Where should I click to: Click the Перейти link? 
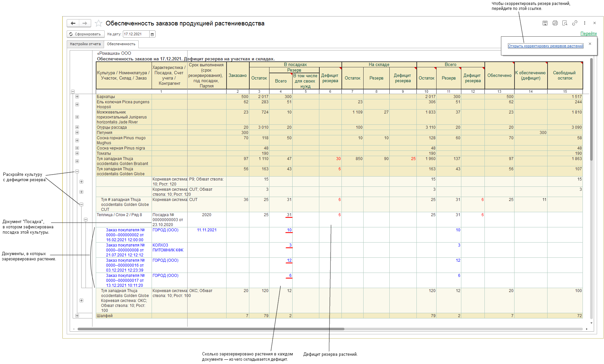pyautogui.click(x=588, y=34)
